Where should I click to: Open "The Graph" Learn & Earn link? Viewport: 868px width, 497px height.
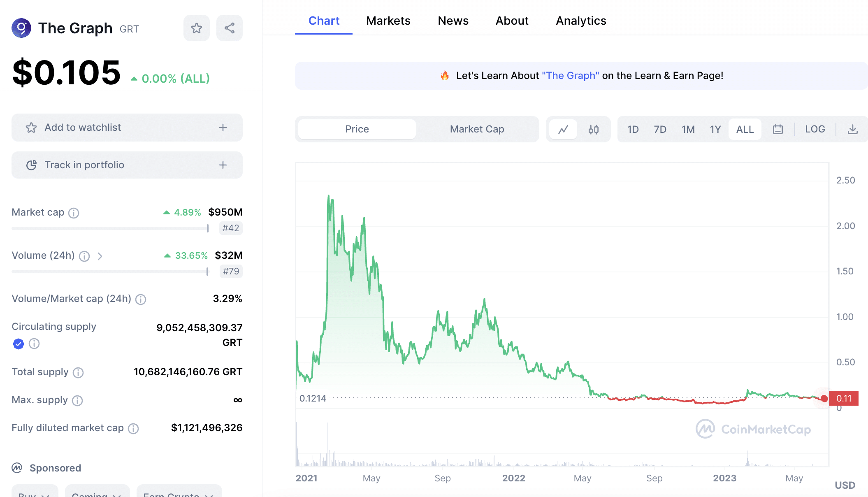[571, 76]
